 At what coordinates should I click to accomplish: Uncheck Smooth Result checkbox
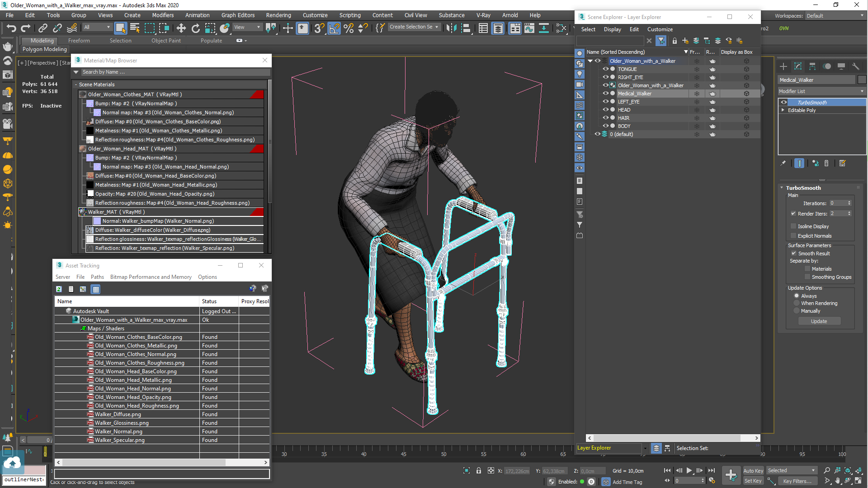(794, 253)
